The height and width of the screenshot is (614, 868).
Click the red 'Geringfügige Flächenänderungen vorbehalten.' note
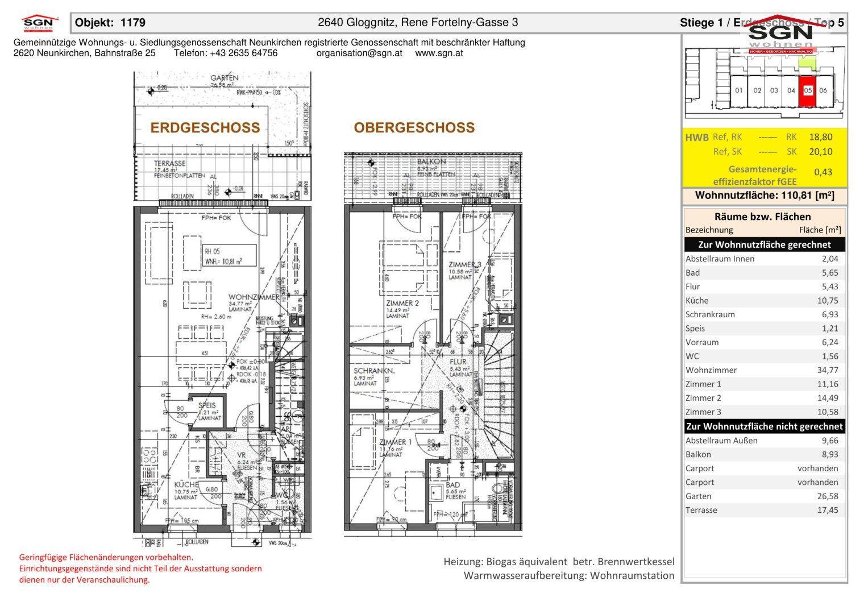coord(106,557)
